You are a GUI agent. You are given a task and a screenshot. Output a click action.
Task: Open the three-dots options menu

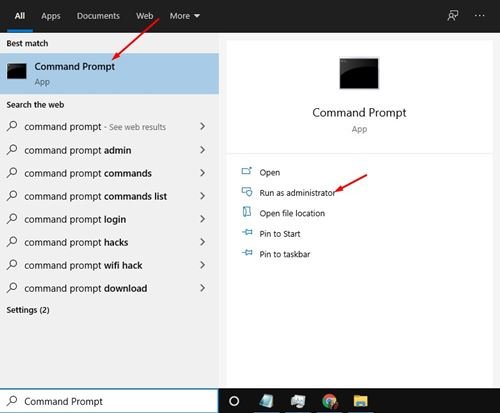[479, 15]
